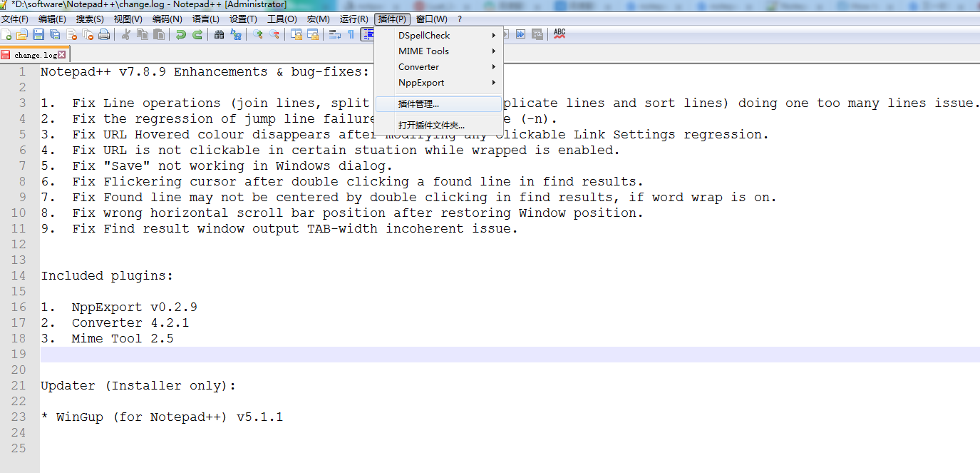This screenshot has width=980, height=473.
Task: Open the 编码(N) menu
Action: coord(167,19)
